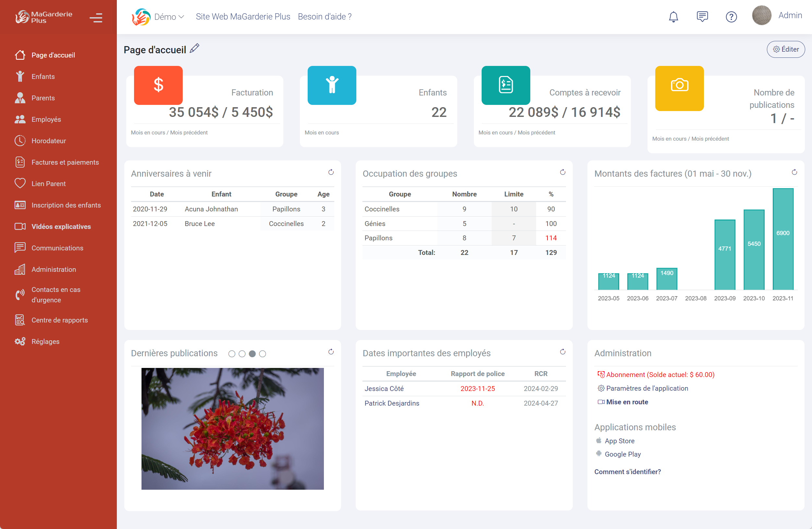The width and height of the screenshot is (812, 529).
Task: Click the Éditer button
Action: tap(786, 49)
